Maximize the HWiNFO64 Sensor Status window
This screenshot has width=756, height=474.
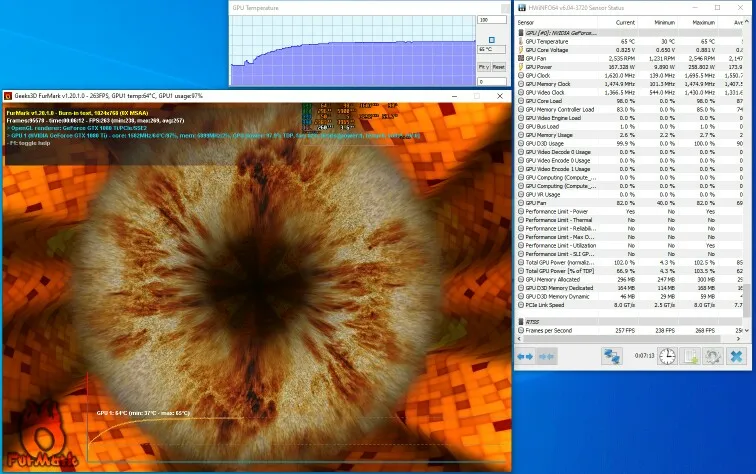(x=717, y=8)
